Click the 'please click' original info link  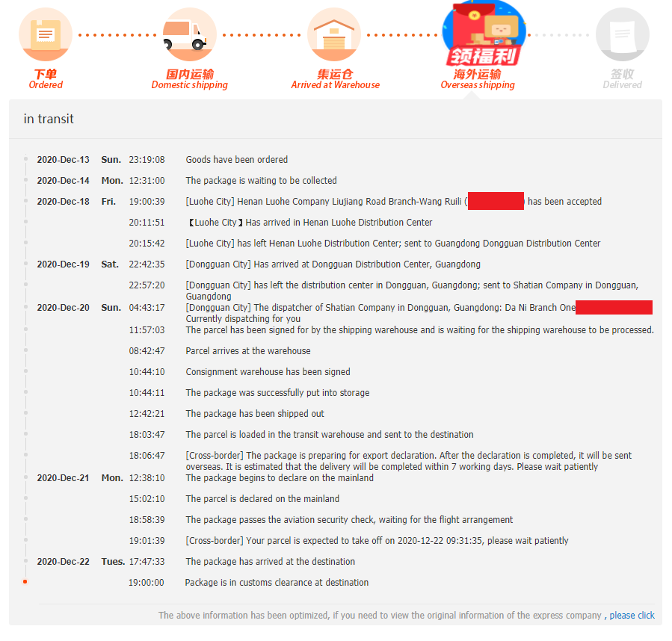[x=632, y=616]
